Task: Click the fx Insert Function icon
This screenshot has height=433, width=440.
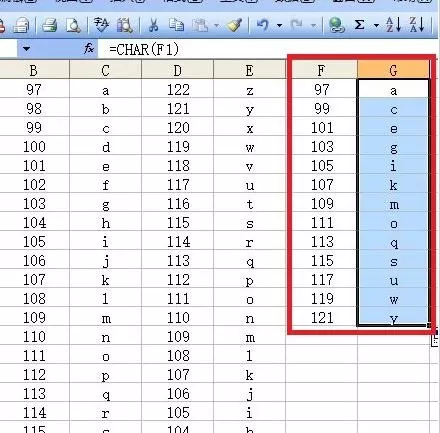Action: tap(89, 49)
